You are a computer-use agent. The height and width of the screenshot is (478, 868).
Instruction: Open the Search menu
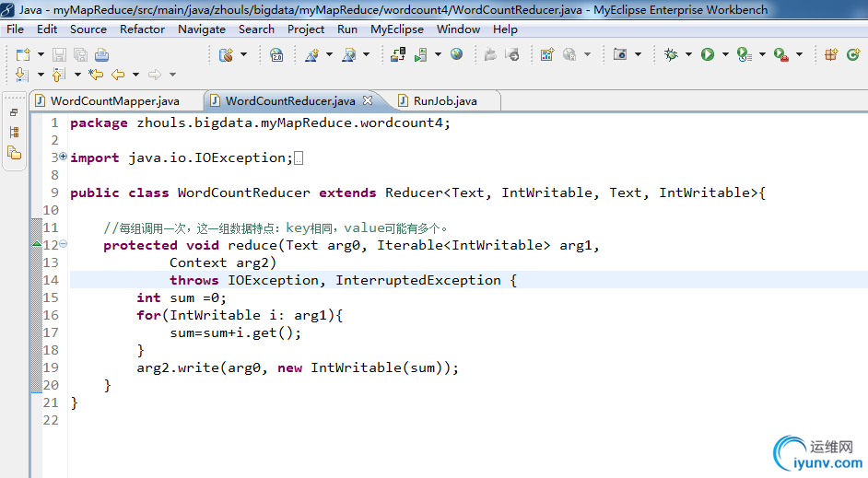(256, 29)
